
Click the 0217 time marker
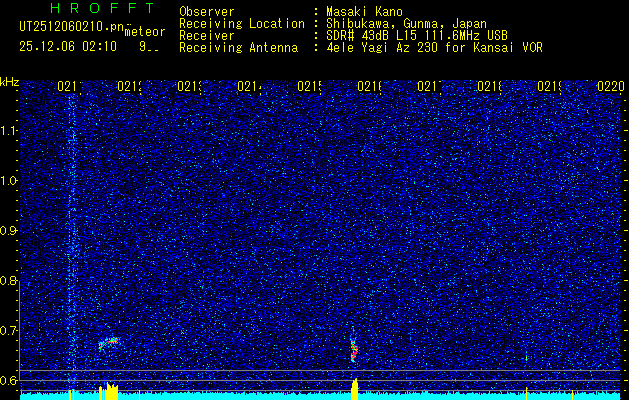tap(429, 87)
